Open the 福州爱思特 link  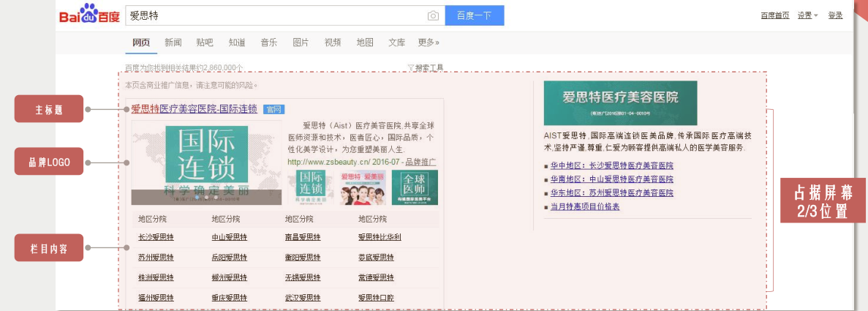click(x=156, y=298)
